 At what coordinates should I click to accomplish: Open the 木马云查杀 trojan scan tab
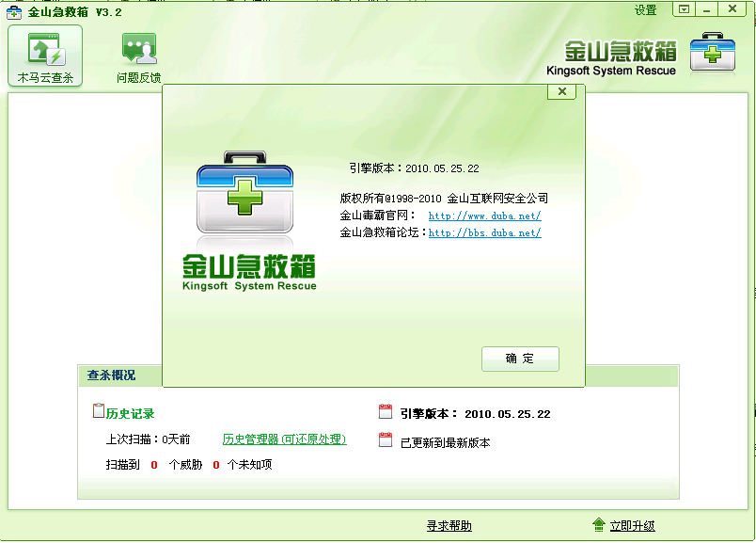click(x=45, y=56)
